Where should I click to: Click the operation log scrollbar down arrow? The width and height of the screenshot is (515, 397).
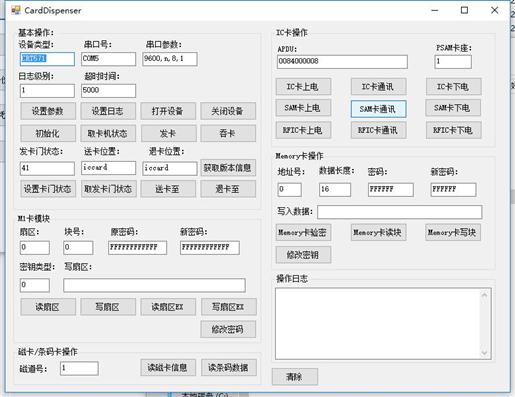click(x=484, y=352)
